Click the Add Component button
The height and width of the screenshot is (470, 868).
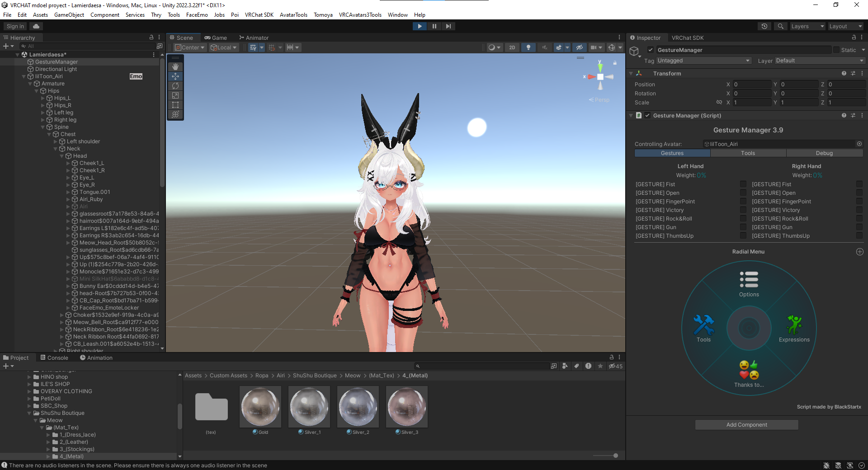point(746,425)
